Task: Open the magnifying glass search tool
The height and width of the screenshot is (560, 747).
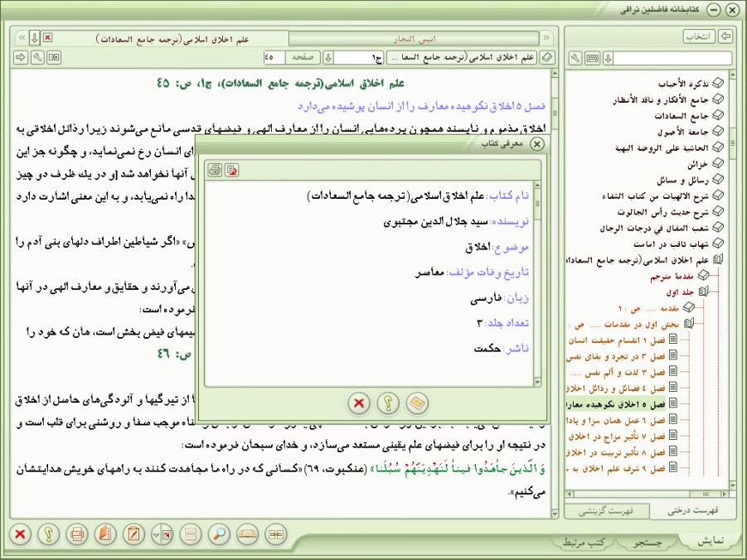Action: [x=219, y=533]
